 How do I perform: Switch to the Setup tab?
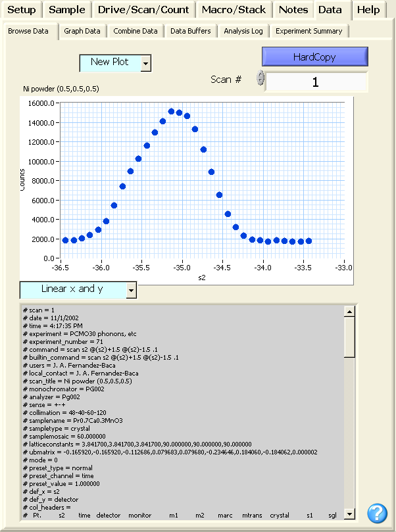[x=21, y=9]
